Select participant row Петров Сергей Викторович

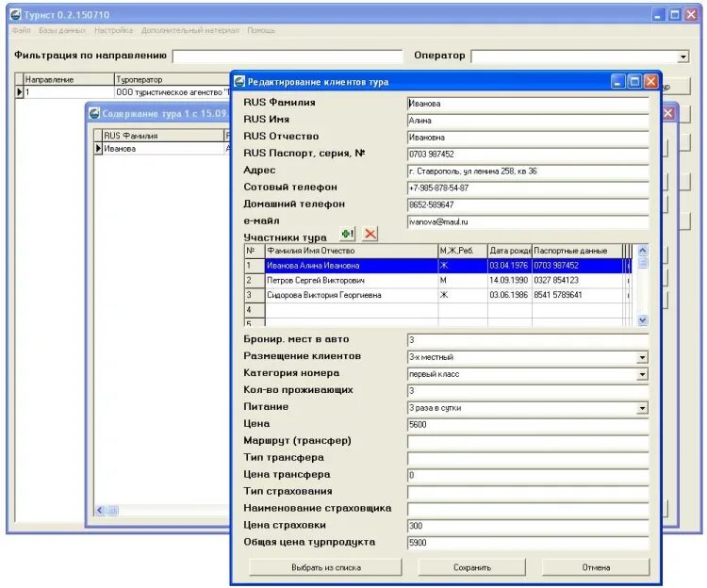click(437, 280)
